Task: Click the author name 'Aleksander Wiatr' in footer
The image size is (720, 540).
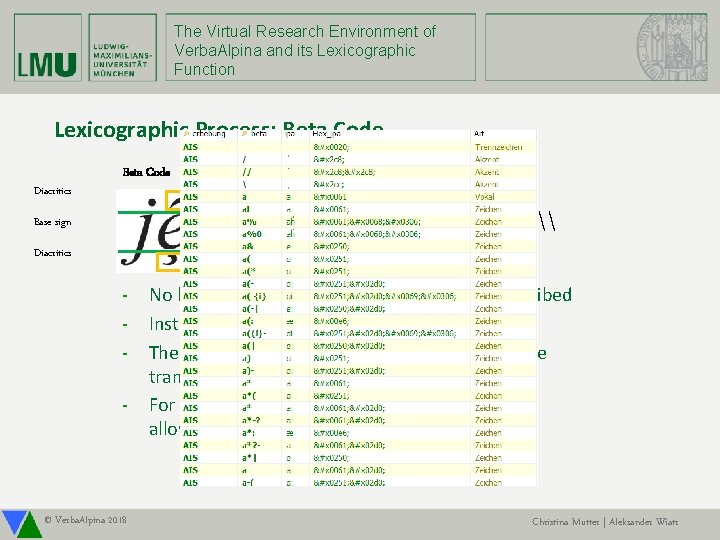Action: (x=643, y=522)
